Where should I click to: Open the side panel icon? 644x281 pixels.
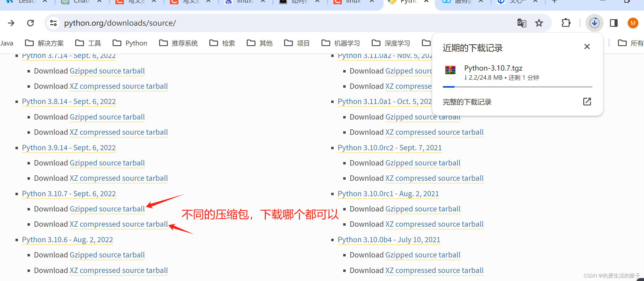click(614, 23)
